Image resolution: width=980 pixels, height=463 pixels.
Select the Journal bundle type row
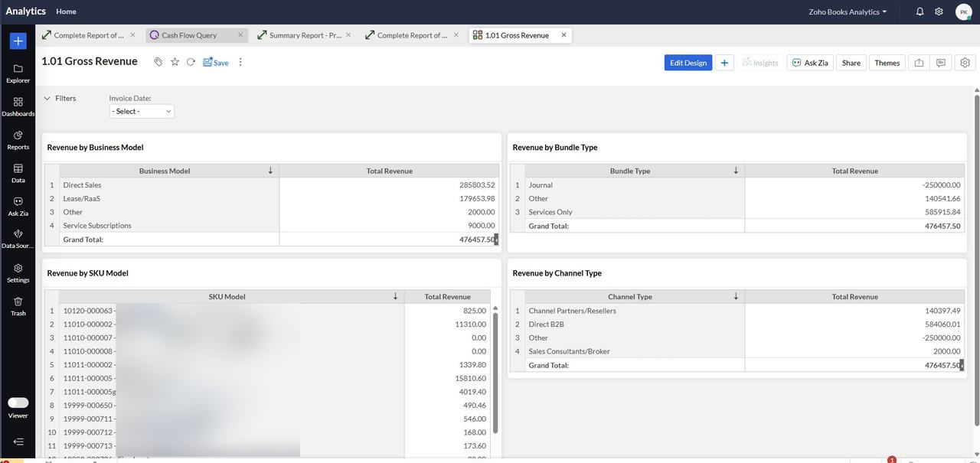(x=737, y=184)
